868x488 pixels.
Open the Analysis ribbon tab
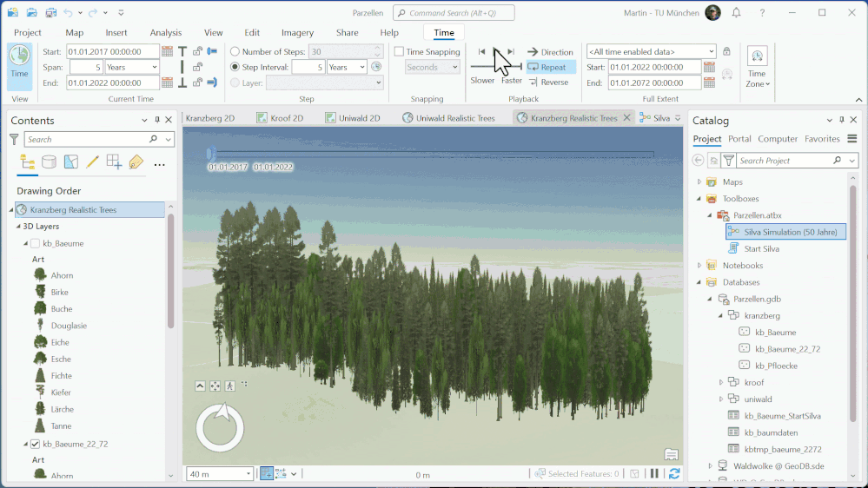click(x=166, y=33)
